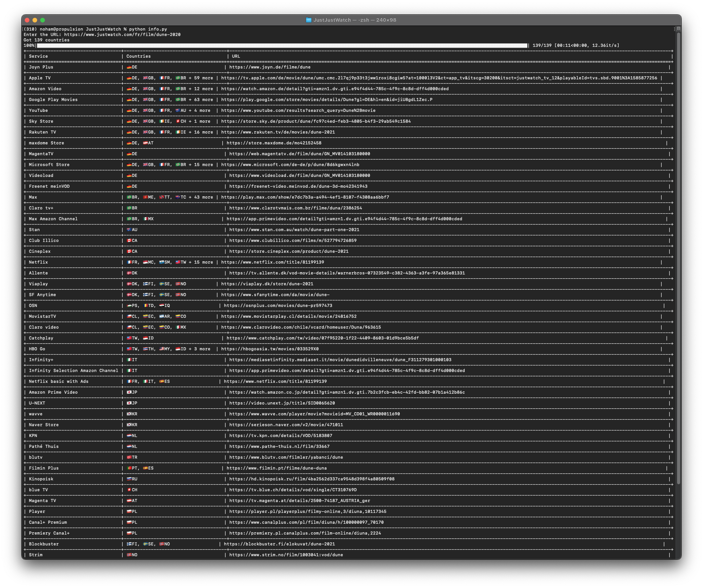Open the Netflix title URL
This screenshot has height=588, width=703.
pos(272,262)
